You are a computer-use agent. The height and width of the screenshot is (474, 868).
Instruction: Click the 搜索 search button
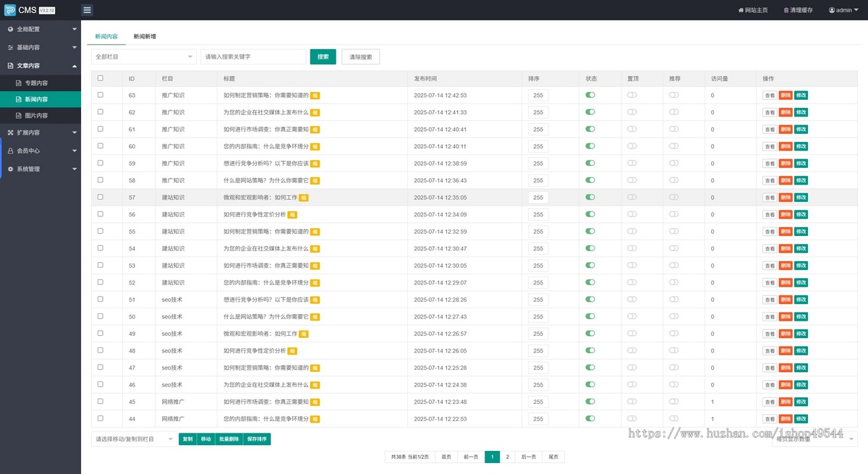(x=323, y=56)
